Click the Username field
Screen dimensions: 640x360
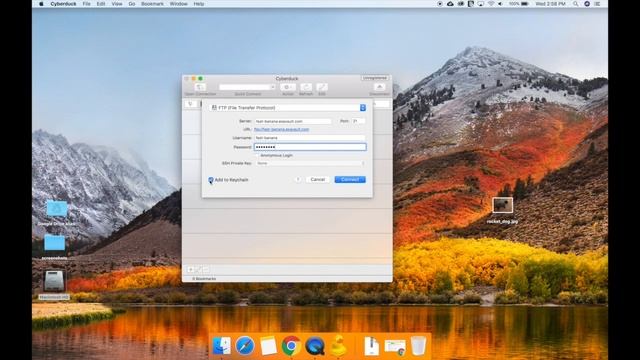tap(310, 138)
